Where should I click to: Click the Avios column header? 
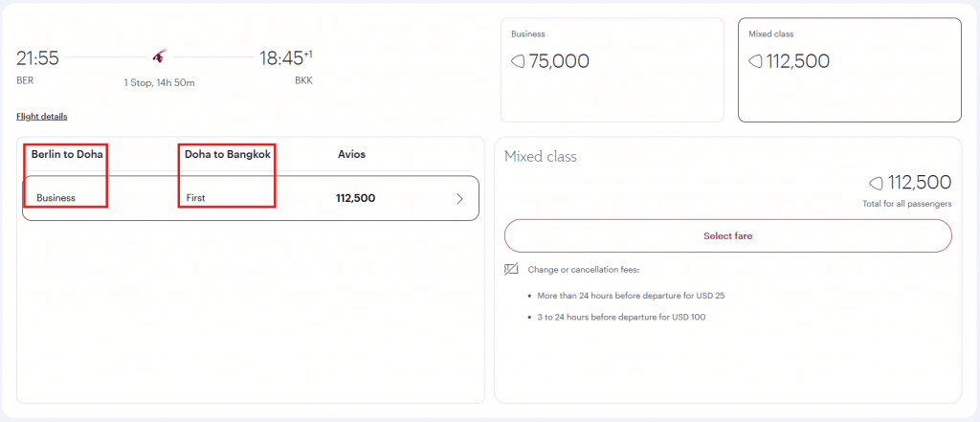(351, 154)
